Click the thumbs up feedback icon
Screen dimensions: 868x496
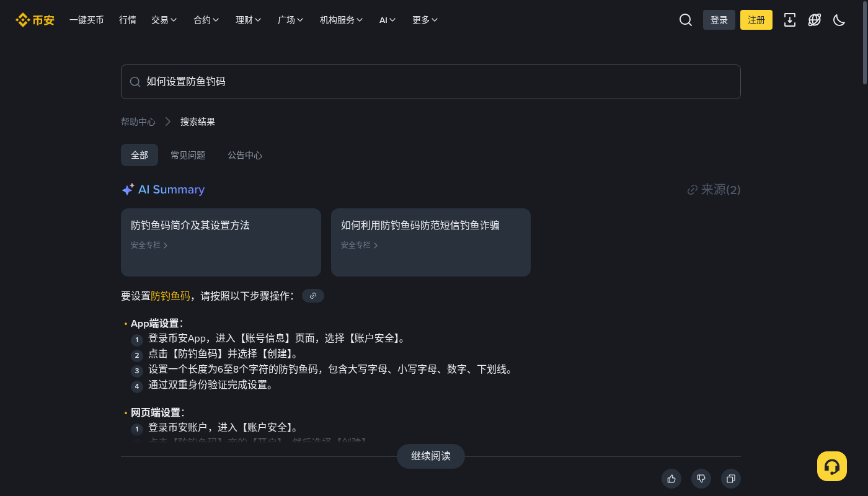tap(671, 479)
